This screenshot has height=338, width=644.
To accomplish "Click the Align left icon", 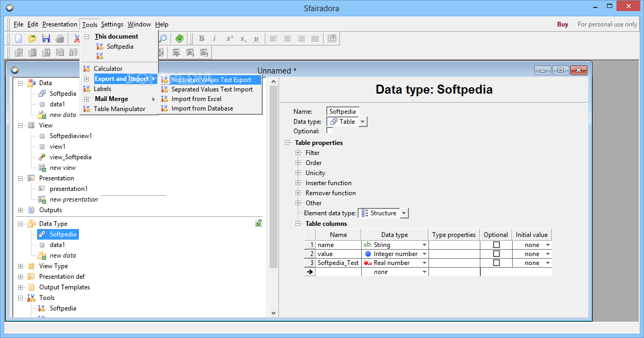I will (274, 39).
